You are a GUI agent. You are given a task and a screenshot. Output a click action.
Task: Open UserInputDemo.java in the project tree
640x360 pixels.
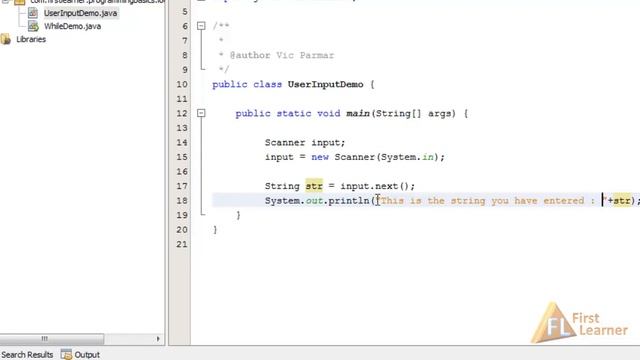[80, 13]
